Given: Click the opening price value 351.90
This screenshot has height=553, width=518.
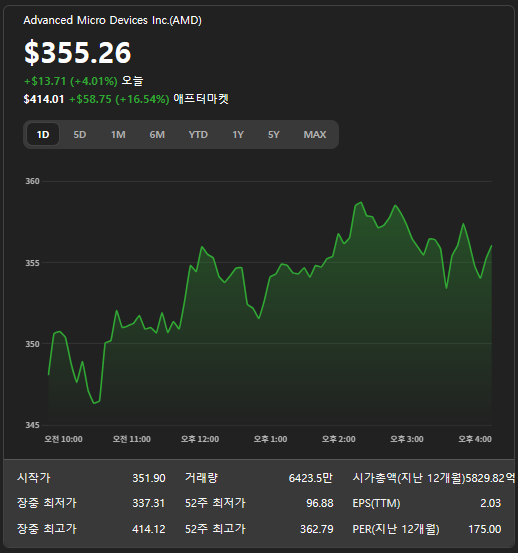Looking at the screenshot, I should 149,478.
